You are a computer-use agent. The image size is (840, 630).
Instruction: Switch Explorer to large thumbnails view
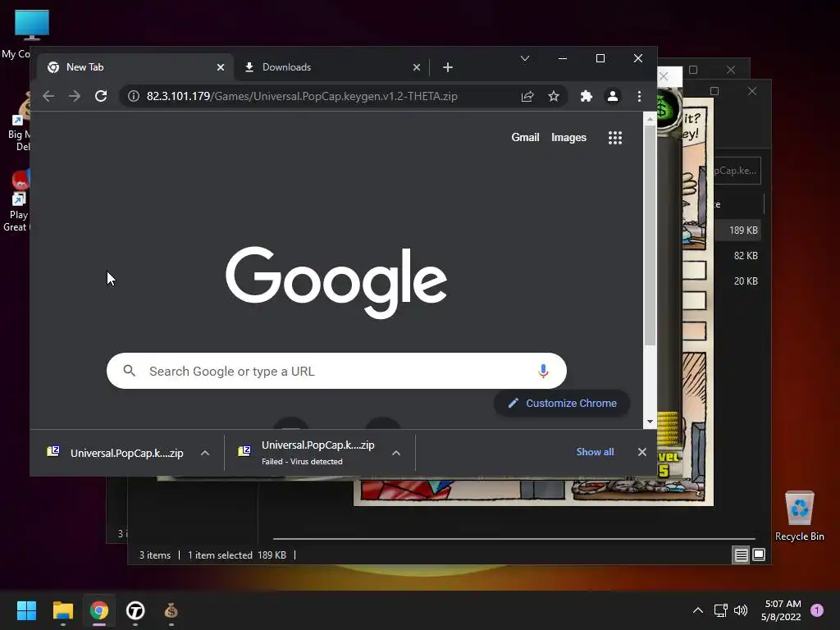tap(759, 555)
